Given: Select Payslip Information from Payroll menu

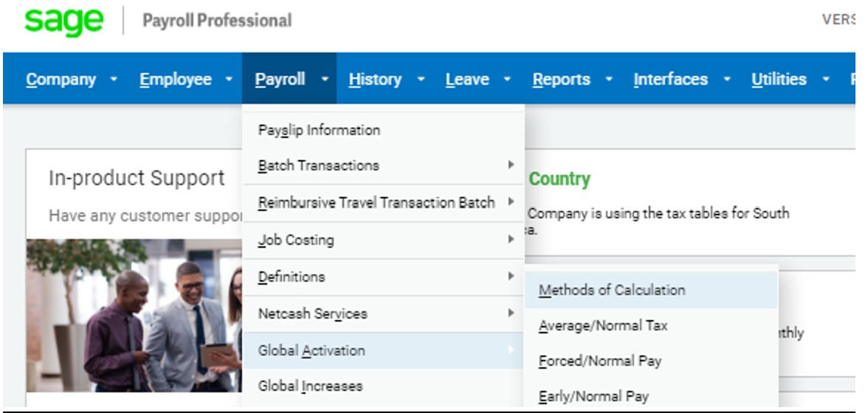Looking at the screenshot, I should point(319,130).
